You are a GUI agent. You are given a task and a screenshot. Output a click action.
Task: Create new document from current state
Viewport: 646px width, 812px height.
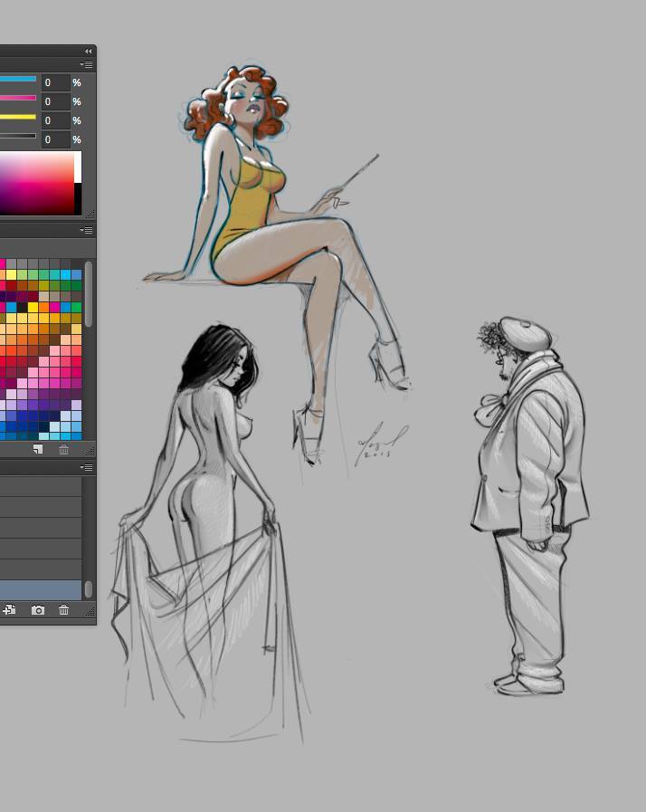click(x=9, y=610)
